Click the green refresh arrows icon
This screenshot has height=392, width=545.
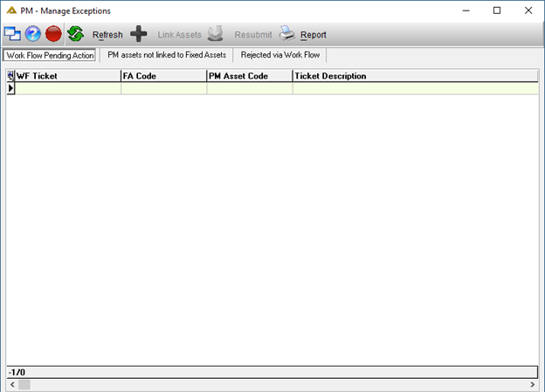point(76,34)
